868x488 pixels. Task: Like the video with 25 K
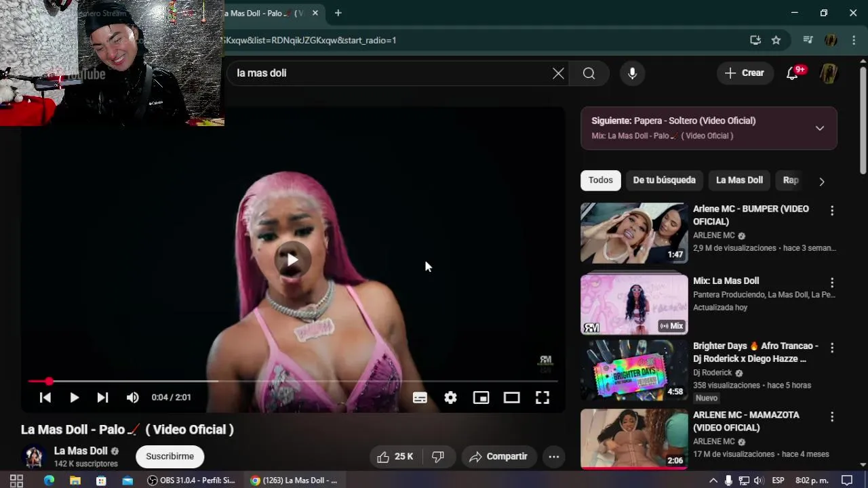click(x=395, y=457)
